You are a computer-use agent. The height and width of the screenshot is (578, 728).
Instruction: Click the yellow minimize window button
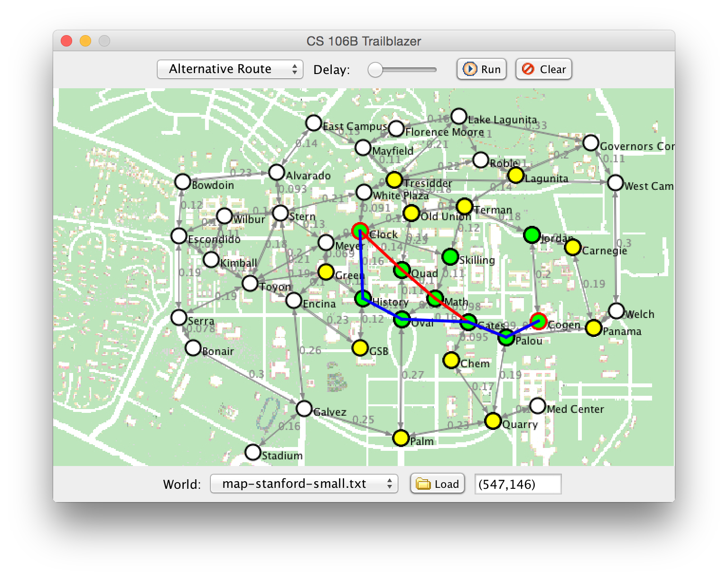(x=85, y=41)
